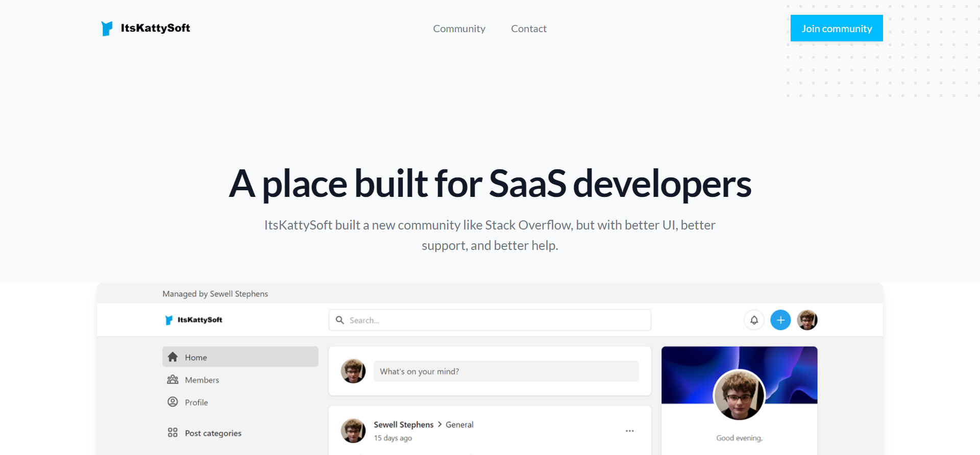Click the ItsKattySoft logo in the header
This screenshot has height=455, width=980.
coord(145,28)
